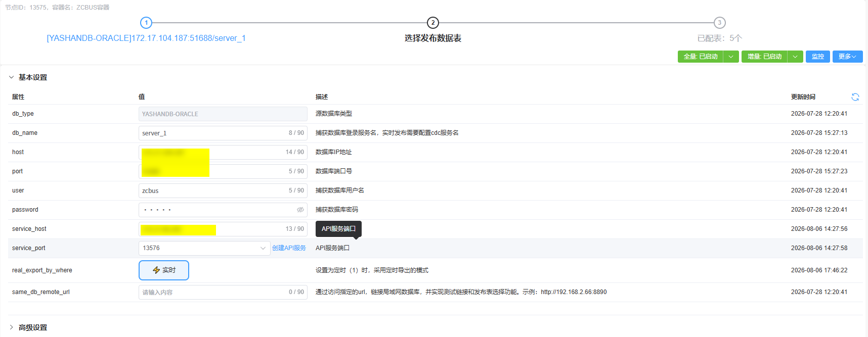The height and width of the screenshot is (337, 868).
Task: Open dropdown arrow next to 增量 button
Action: [x=795, y=57]
